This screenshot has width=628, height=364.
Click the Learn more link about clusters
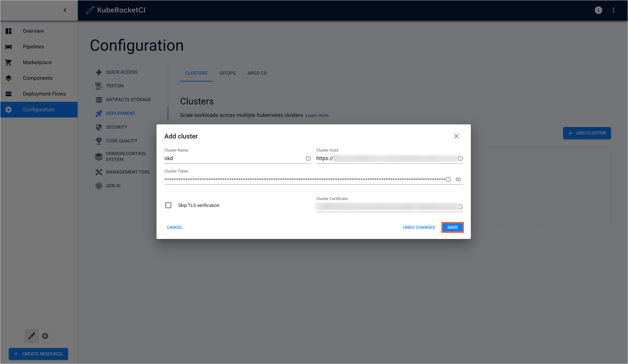coord(317,115)
